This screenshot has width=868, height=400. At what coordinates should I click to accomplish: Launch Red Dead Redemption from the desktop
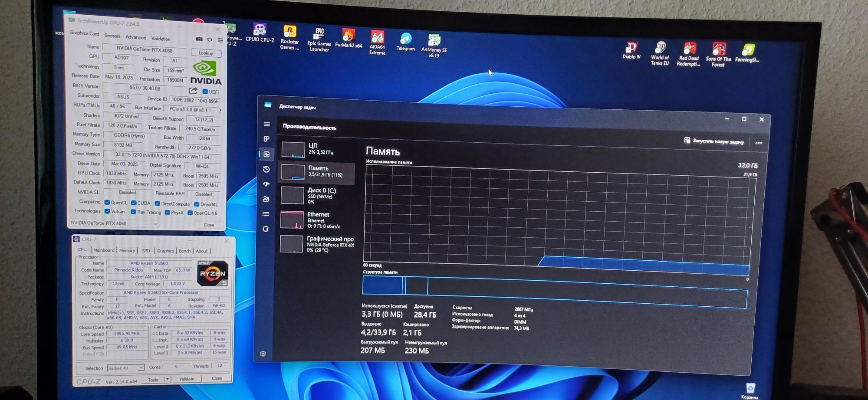(x=689, y=54)
